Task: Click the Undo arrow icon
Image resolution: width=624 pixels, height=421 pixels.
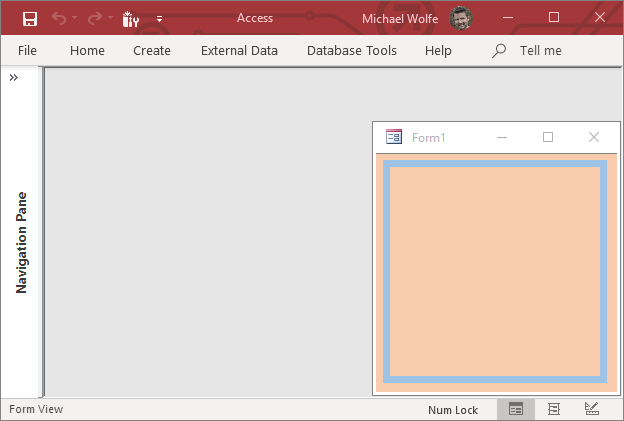Action: tap(59, 18)
